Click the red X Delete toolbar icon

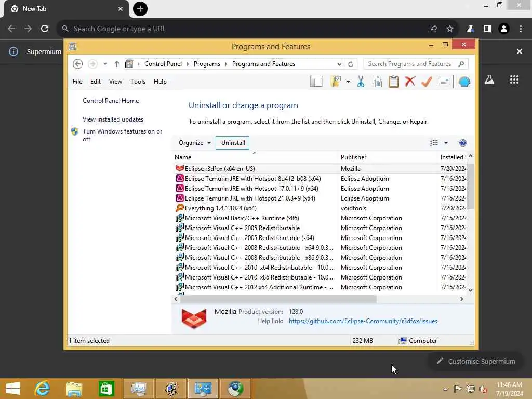tap(410, 82)
